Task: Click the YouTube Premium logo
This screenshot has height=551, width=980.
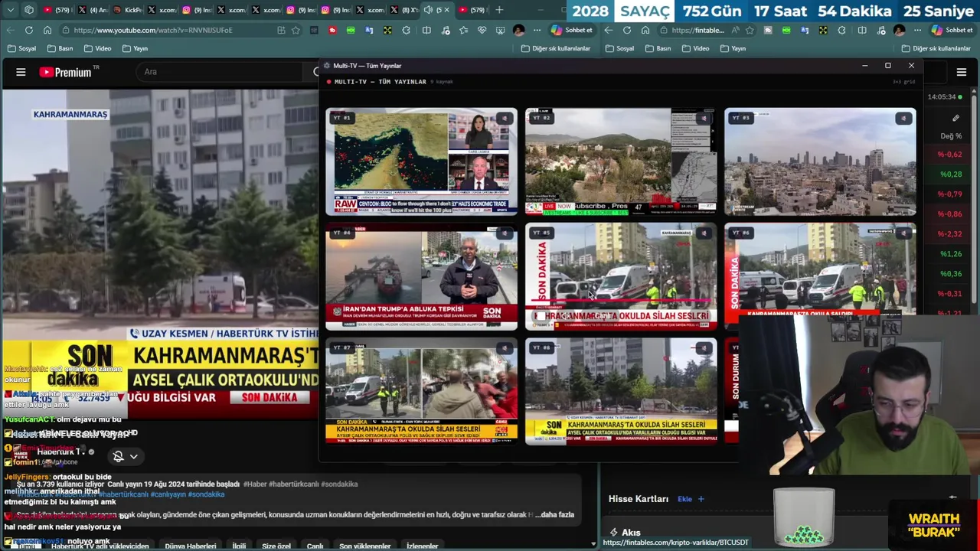Action: [70, 72]
